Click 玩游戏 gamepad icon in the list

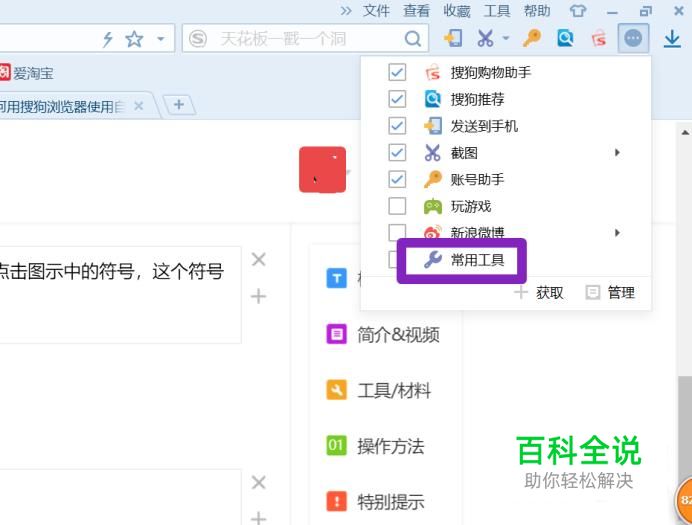[x=432, y=206]
